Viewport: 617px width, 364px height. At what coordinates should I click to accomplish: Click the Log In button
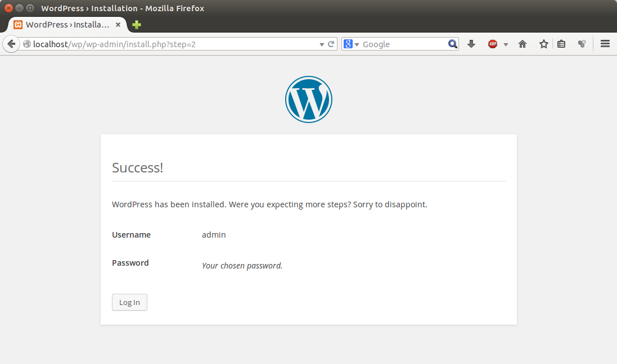[129, 302]
